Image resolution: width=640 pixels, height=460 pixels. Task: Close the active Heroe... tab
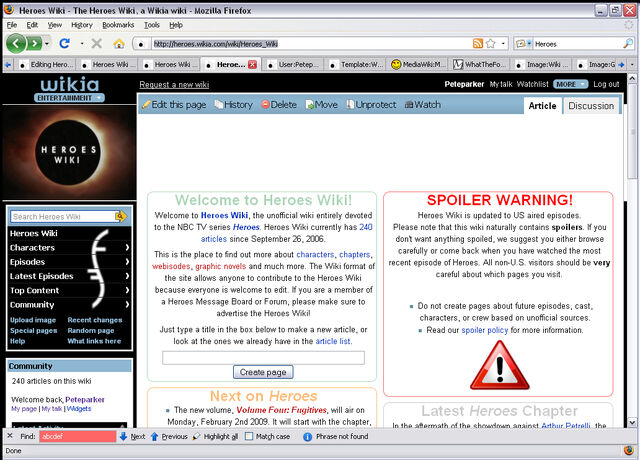tap(253, 64)
